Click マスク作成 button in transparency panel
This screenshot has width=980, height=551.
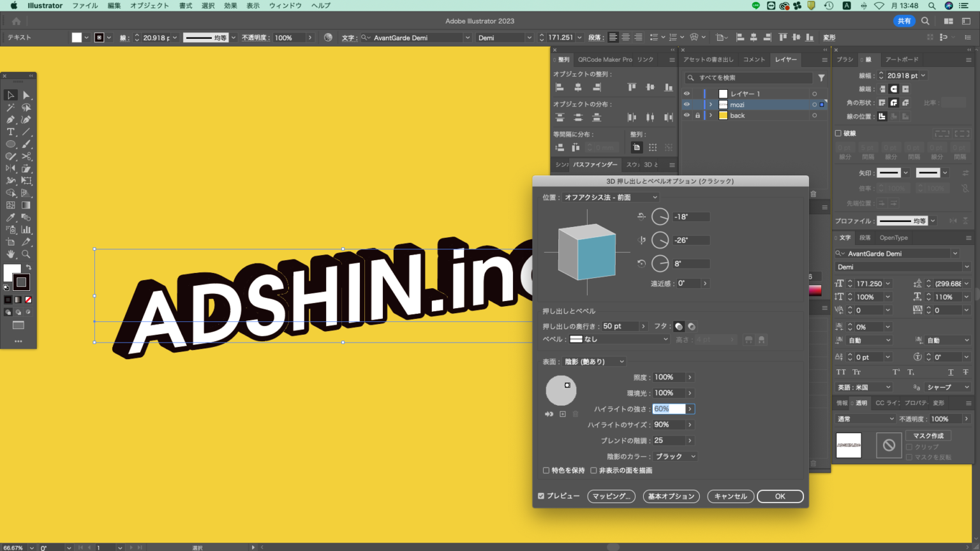(928, 436)
